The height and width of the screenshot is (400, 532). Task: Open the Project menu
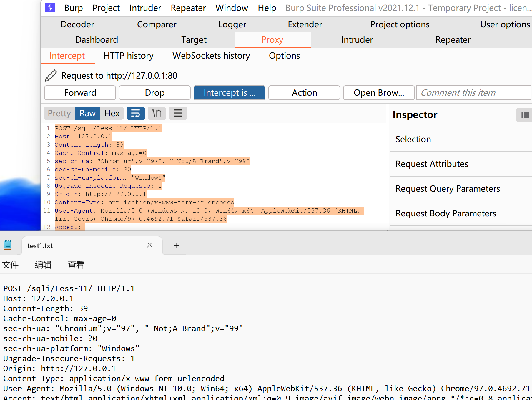point(106,8)
